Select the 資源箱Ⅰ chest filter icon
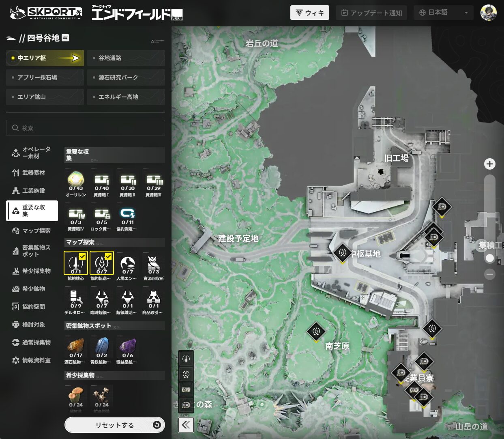The height and width of the screenshot is (439, 504). (102, 180)
